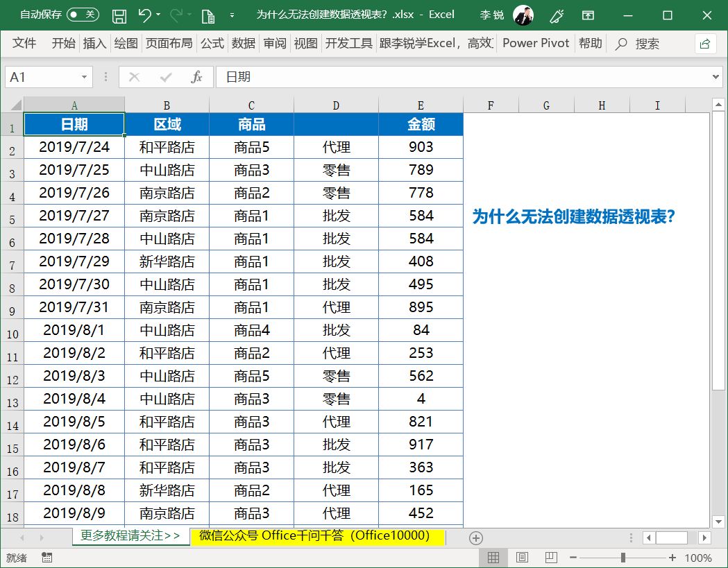Switch to the Power Pivot tab
This screenshot has height=568, width=728.
click(x=535, y=43)
